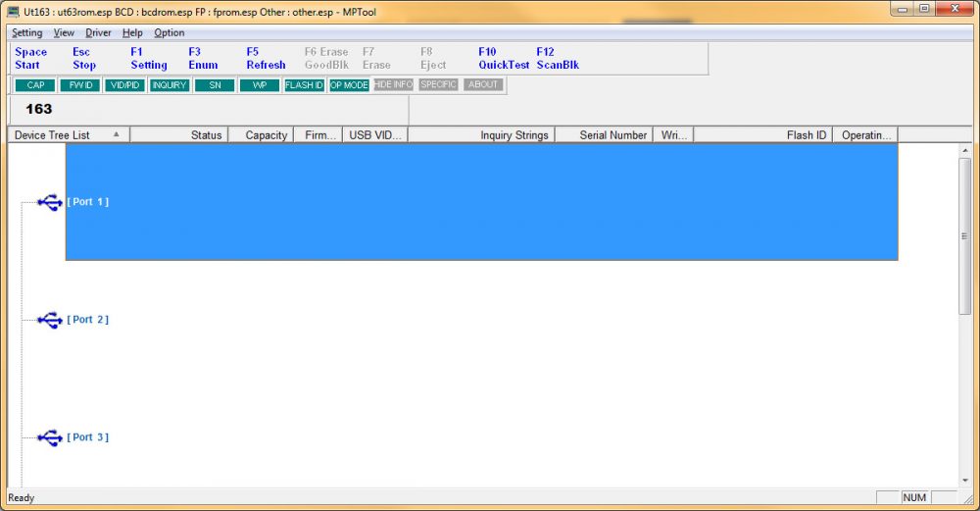
Task: Toggle the FLASH ID info button
Action: tap(304, 85)
